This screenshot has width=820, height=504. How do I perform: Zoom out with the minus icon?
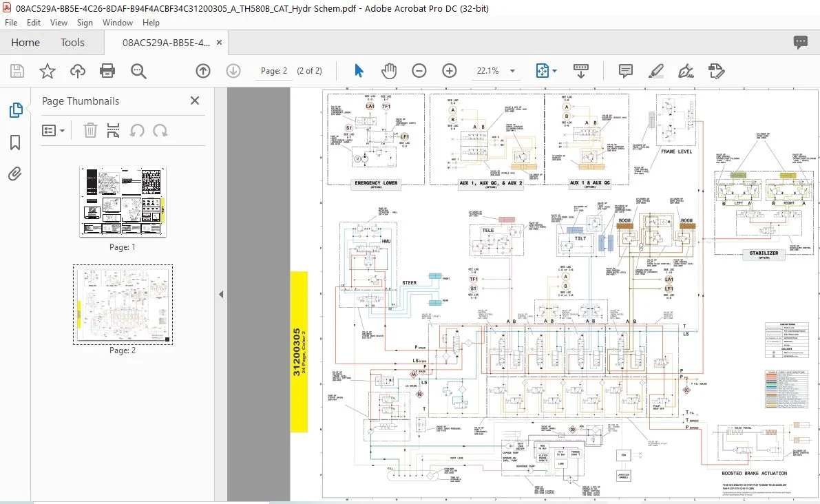point(419,71)
